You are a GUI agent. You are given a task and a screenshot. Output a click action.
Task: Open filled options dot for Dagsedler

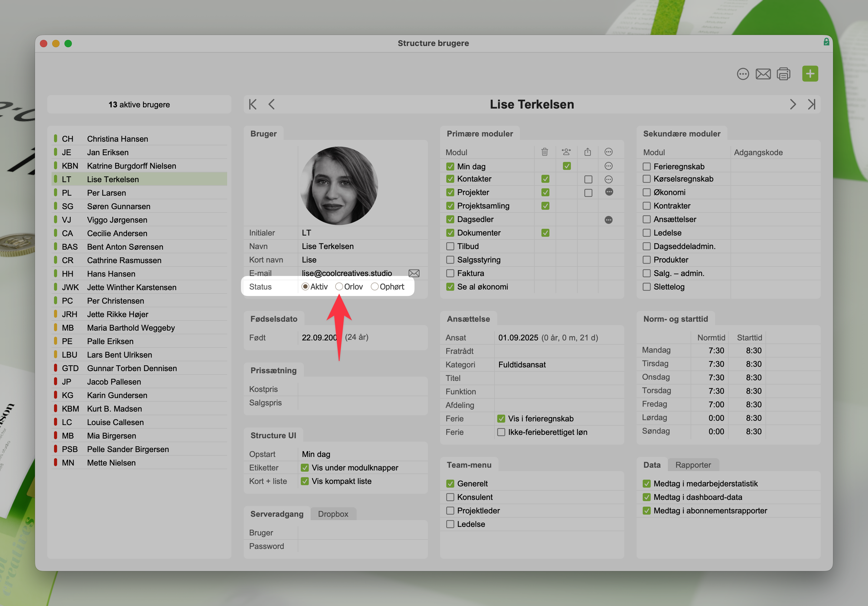[608, 220]
